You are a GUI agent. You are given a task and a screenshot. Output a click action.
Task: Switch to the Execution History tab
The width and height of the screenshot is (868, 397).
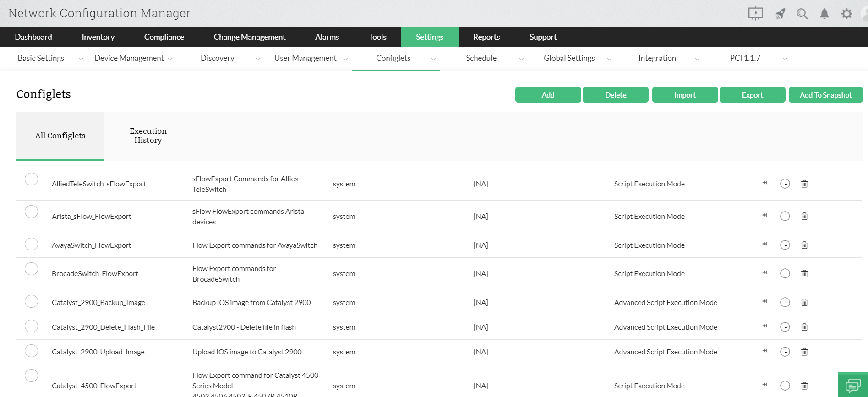[148, 136]
